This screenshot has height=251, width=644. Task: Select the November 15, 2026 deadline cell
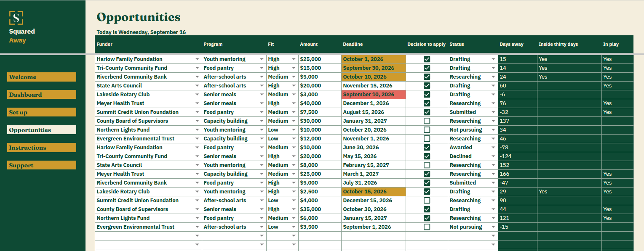coord(374,86)
